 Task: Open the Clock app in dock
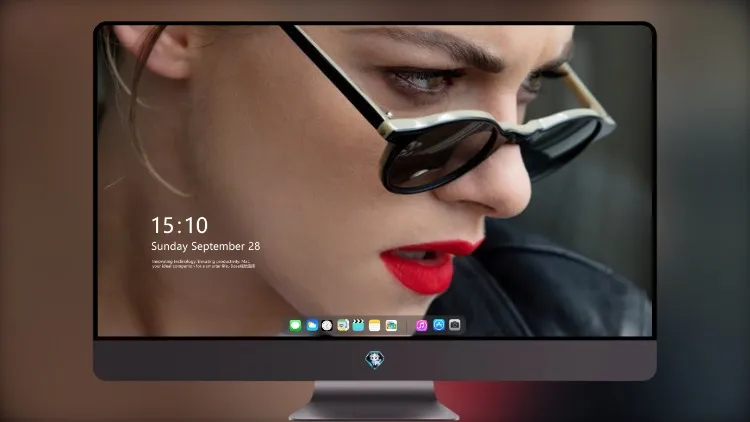327,325
